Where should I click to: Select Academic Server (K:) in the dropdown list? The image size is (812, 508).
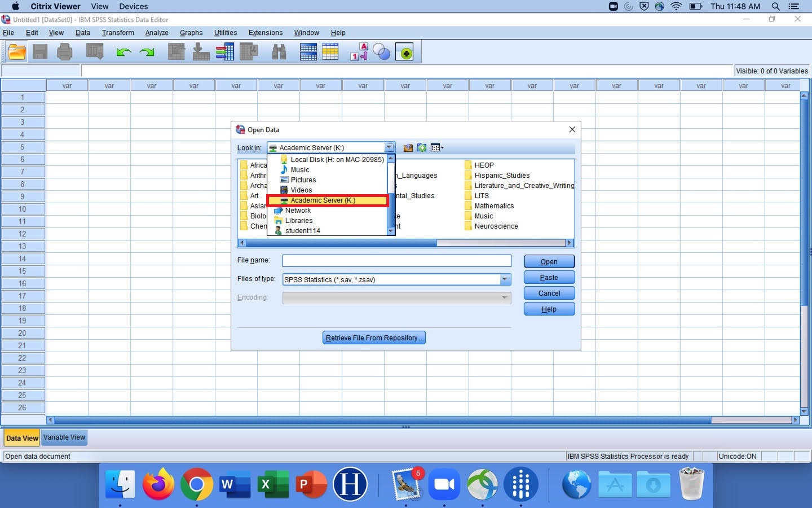[328, 200]
